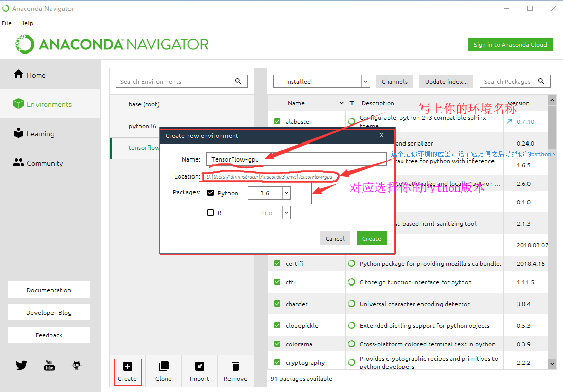
Task: Click the certifi package status circle
Action: [x=351, y=263]
